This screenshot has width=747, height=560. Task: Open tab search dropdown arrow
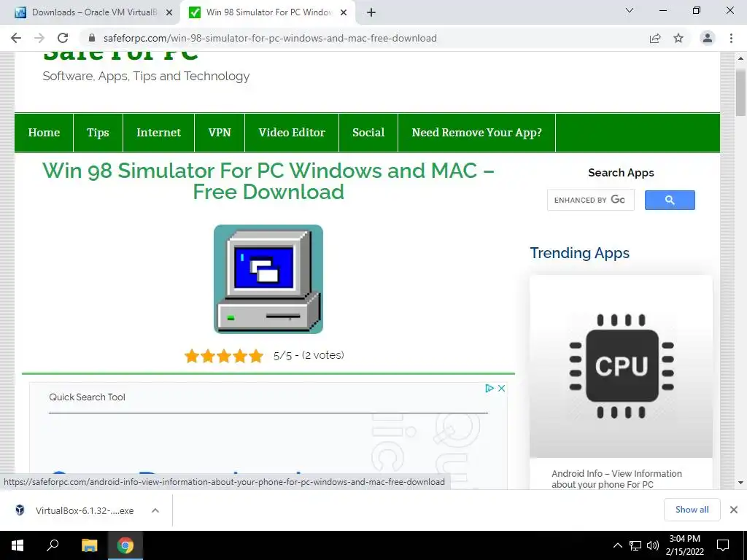[630, 10]
